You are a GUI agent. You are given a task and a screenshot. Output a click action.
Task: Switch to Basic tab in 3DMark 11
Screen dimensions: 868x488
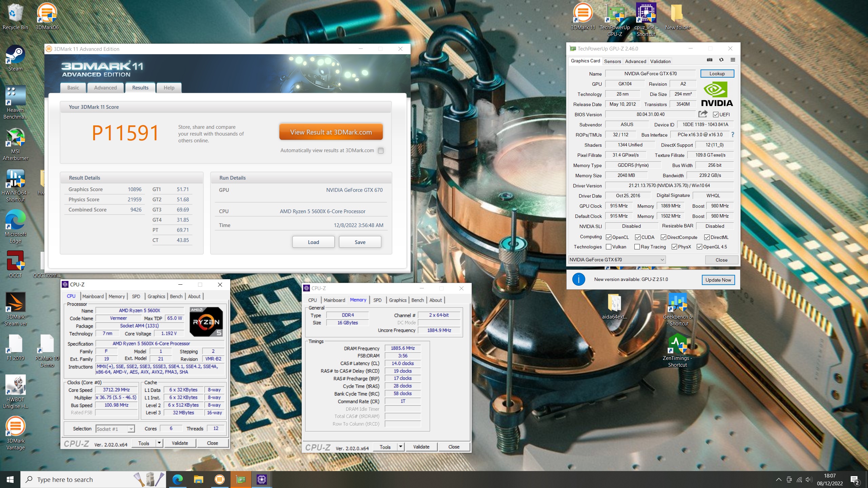[x=73, y=87]
